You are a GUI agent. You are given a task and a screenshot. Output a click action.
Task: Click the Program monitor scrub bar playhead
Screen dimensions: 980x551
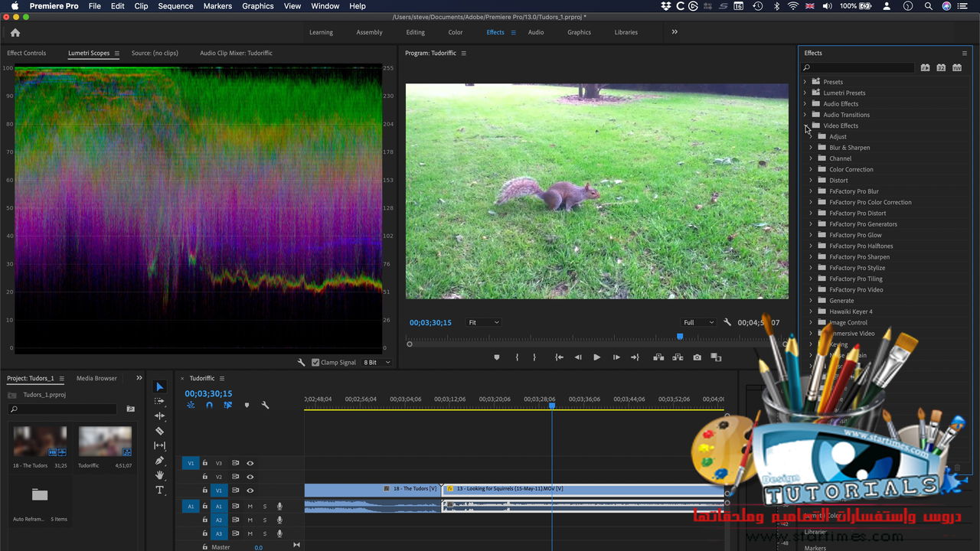tap(680, 337)
